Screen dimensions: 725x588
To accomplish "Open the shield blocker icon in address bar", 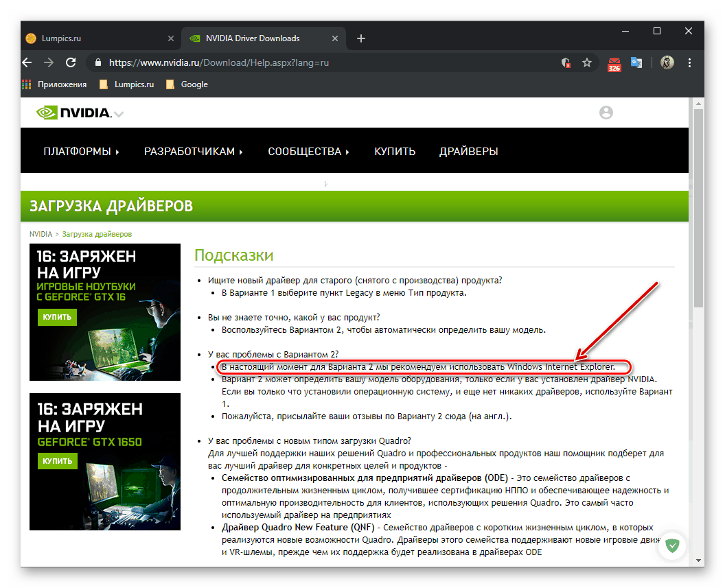I will pyautogui.click(x=566, y=63).
